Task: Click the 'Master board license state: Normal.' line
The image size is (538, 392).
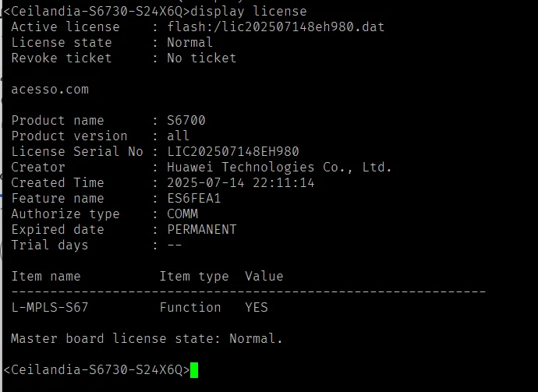Action: click(x=147, y=338)
